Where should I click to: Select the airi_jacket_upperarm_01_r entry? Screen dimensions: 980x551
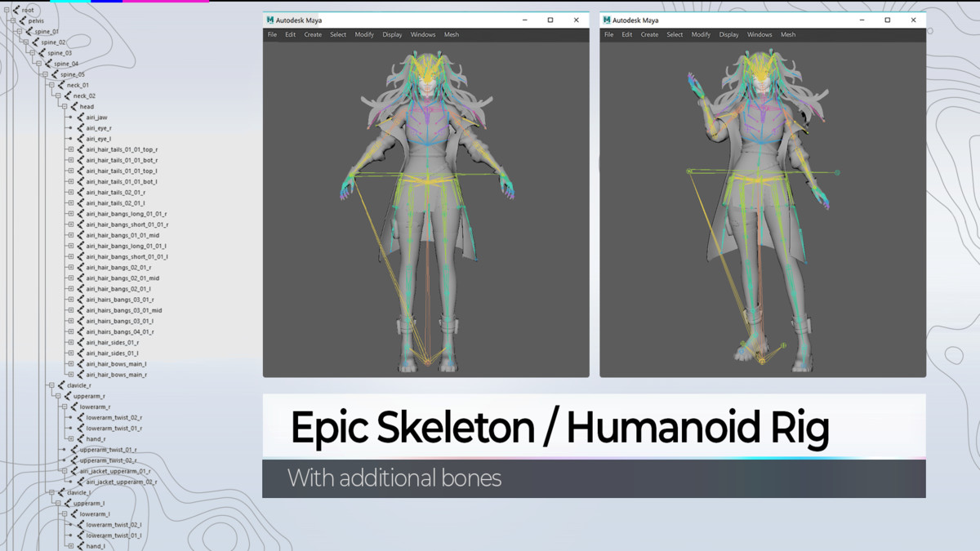click(x=115, y=471)
